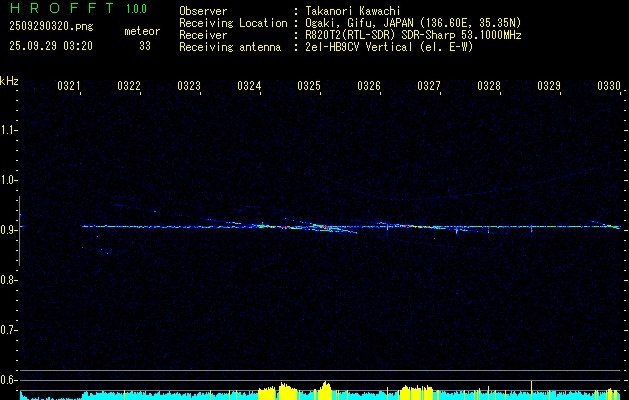
Task: Click the 0.8 kHz axis label
Action: (x=8, y=280)
